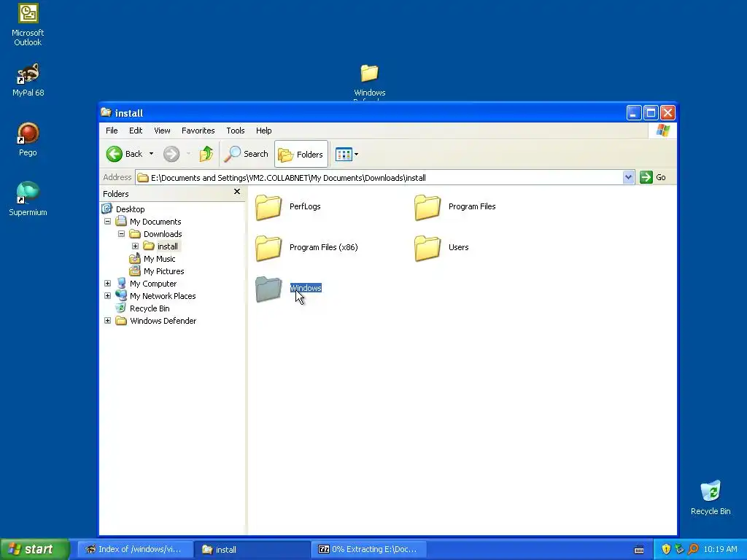
Task: Expand the My Network Places node
Action: [108, 296]
